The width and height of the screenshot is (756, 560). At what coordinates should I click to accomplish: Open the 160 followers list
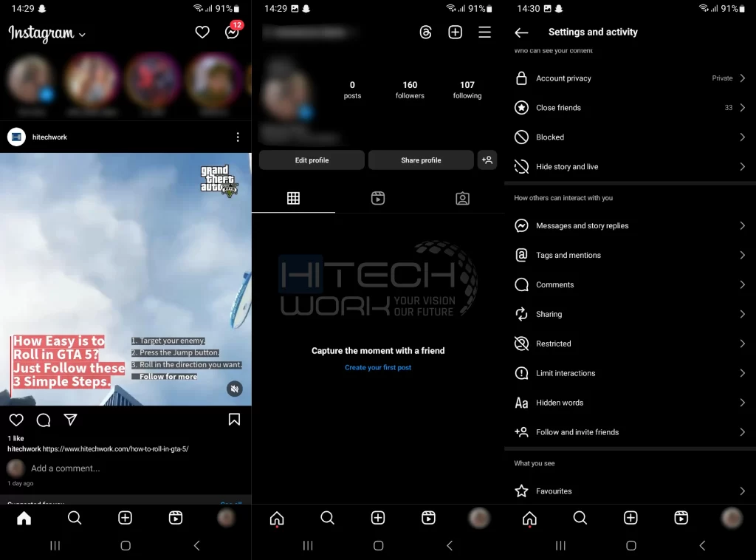click(x=410, y=89)
